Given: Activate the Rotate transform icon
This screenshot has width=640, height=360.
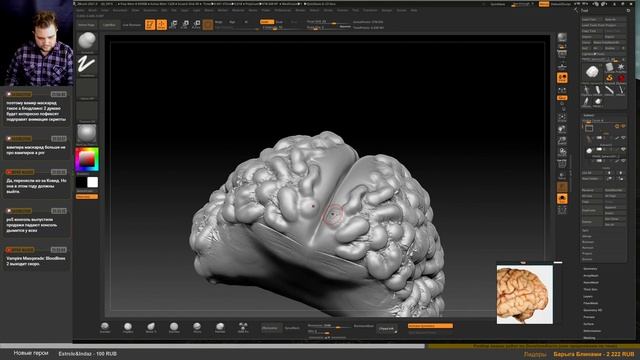Looking at the screenshot, I should click(x=196, y=24).
